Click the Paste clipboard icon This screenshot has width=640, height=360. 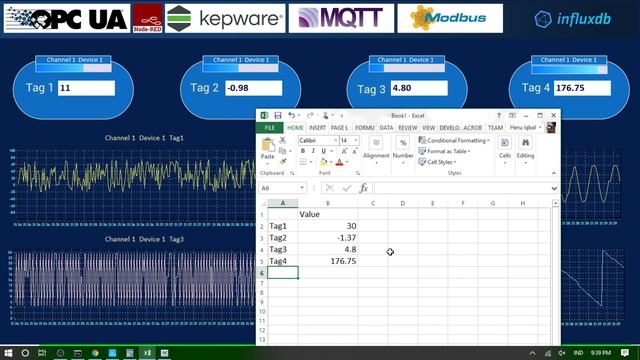tap(268, 144)
